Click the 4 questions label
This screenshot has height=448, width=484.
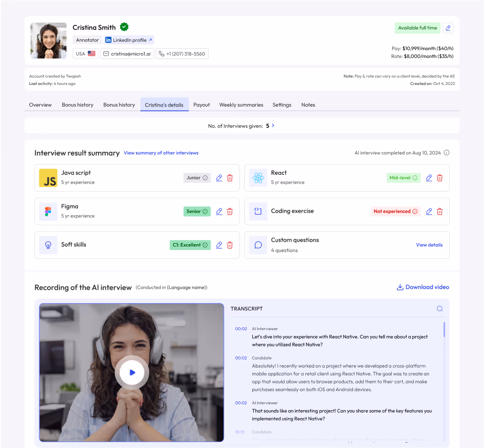click(284, 250)
